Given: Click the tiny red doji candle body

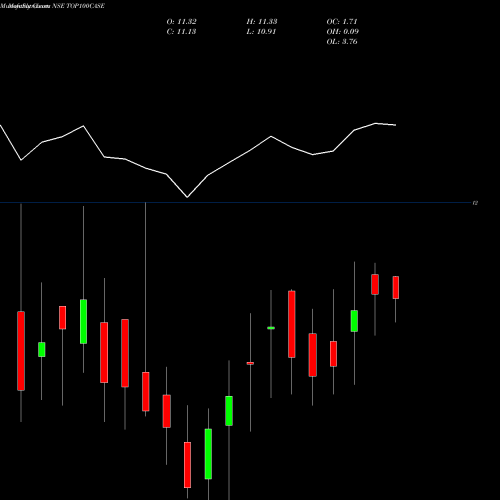Looking at the screenshot, I should 250,363.
